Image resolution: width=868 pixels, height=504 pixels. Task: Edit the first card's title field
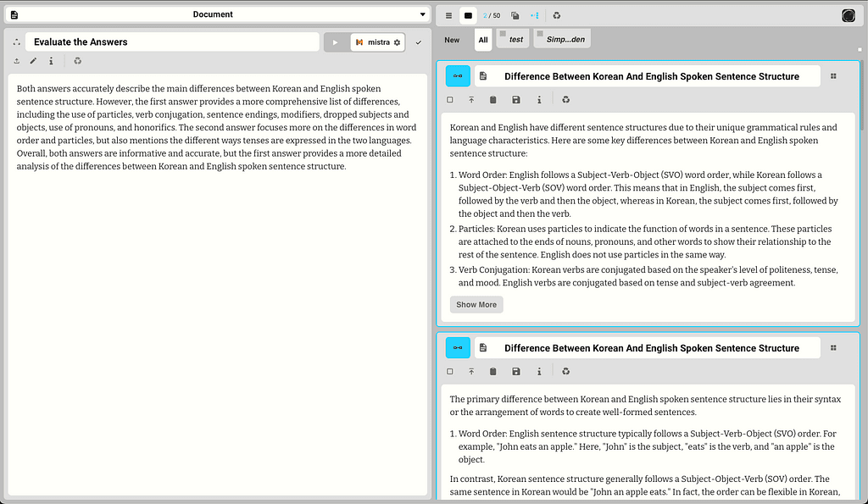coord(648,76)
